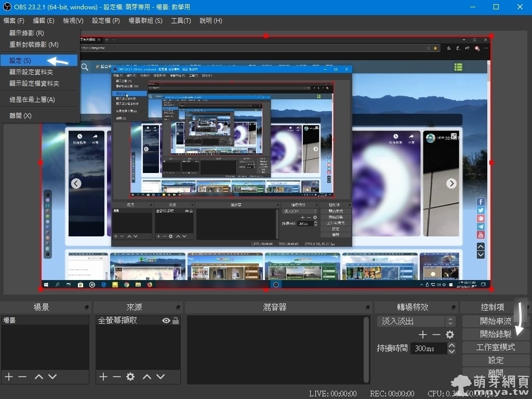
Task: Click the 開始串流 button
Action: point(495,321)
